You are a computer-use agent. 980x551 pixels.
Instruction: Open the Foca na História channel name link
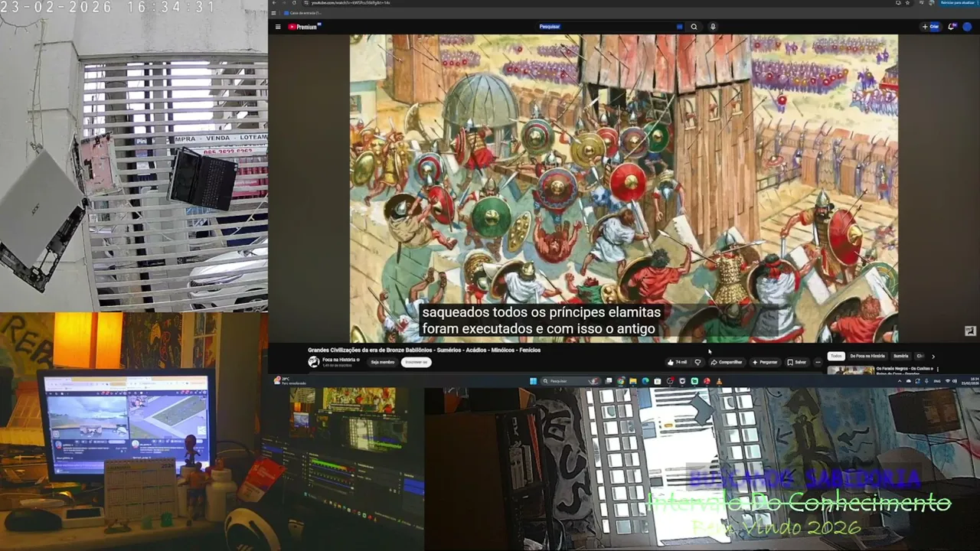pos(340,360)
